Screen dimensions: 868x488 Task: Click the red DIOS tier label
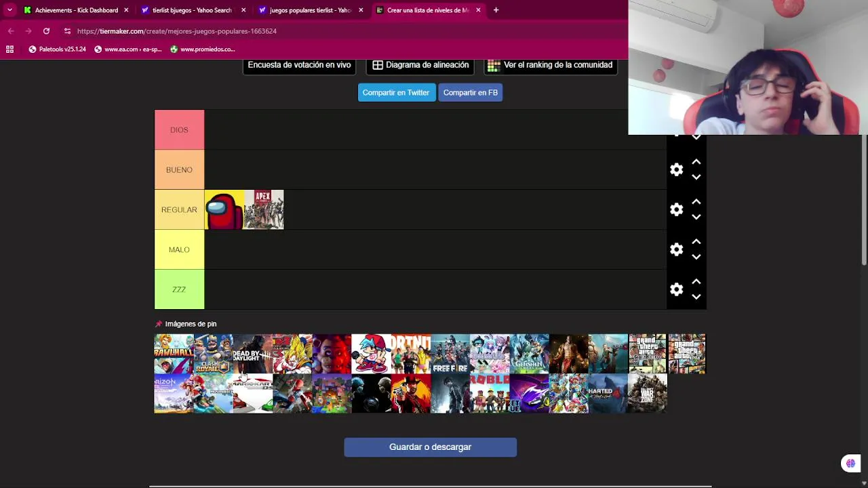[x=179, y=129]
